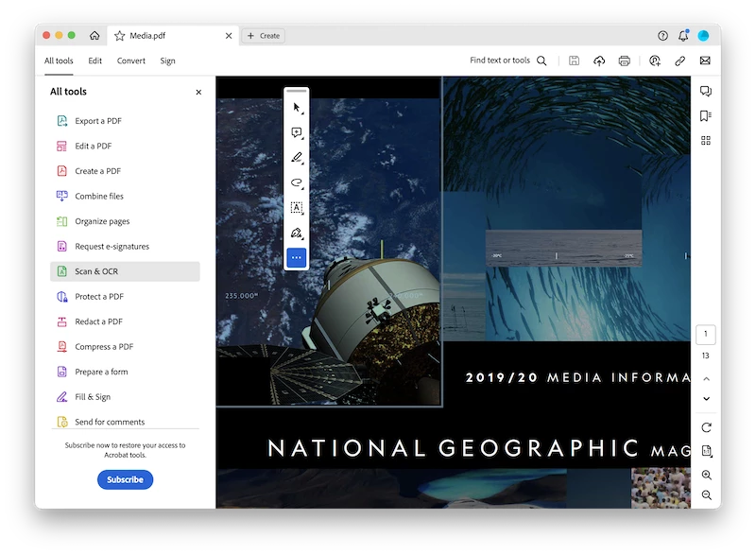This screenshot has height=555, width=756.
Task: Click the Find text or tools search field
Action: (500, 61)
